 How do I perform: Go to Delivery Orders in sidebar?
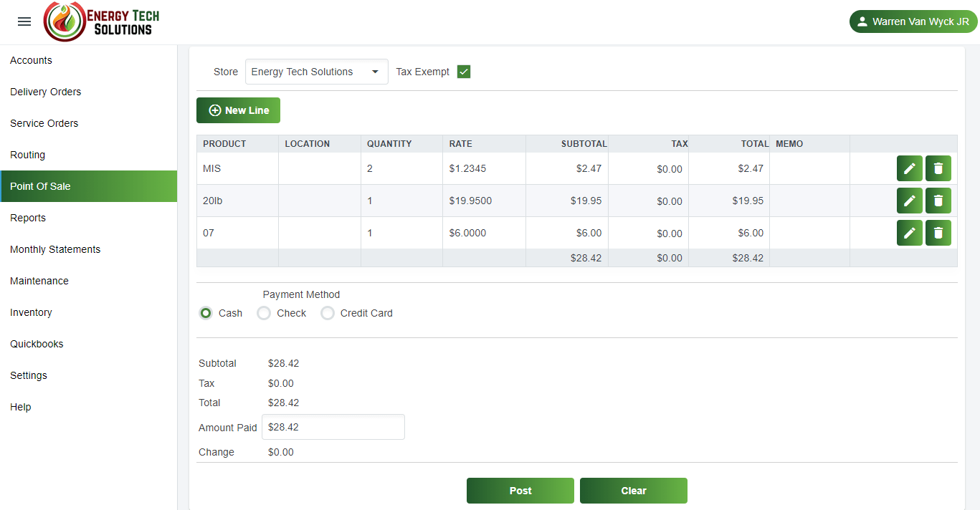pyautogui.click(x=46, y=92)
